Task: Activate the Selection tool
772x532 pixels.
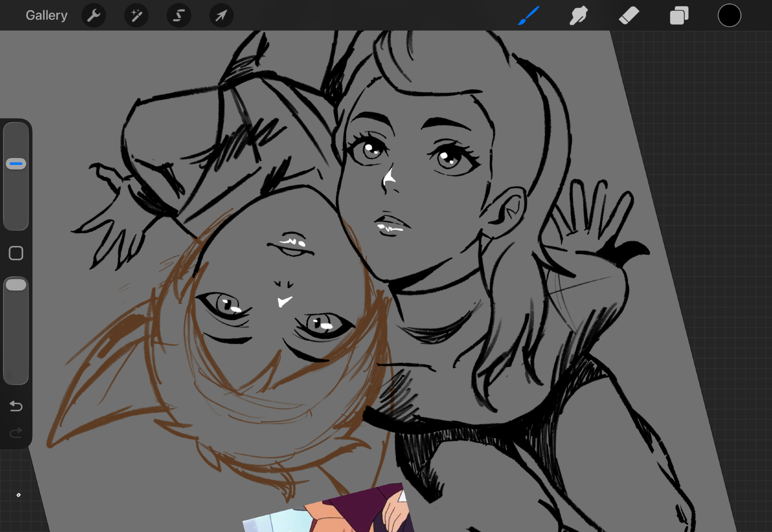Action: [x=179, y=16]
